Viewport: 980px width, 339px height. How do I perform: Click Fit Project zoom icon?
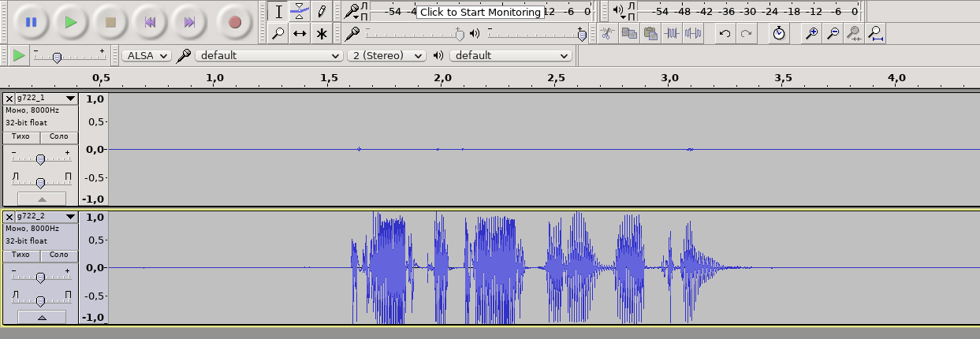tap(875, 33)
